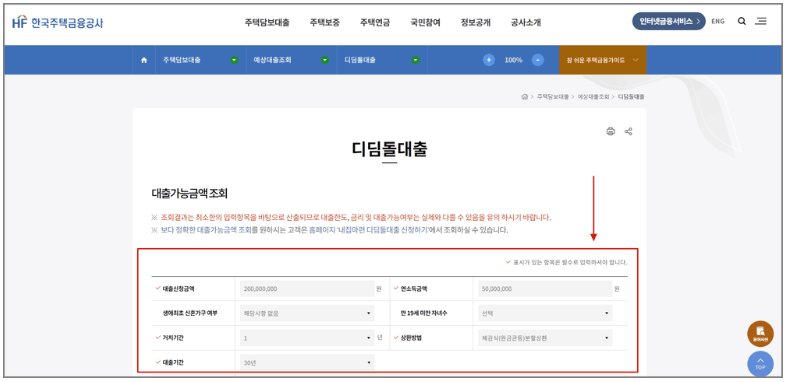786x382 pixels.
Task: Open 생애최초 신혼가구 여부 dropdown
Action: 307,313
